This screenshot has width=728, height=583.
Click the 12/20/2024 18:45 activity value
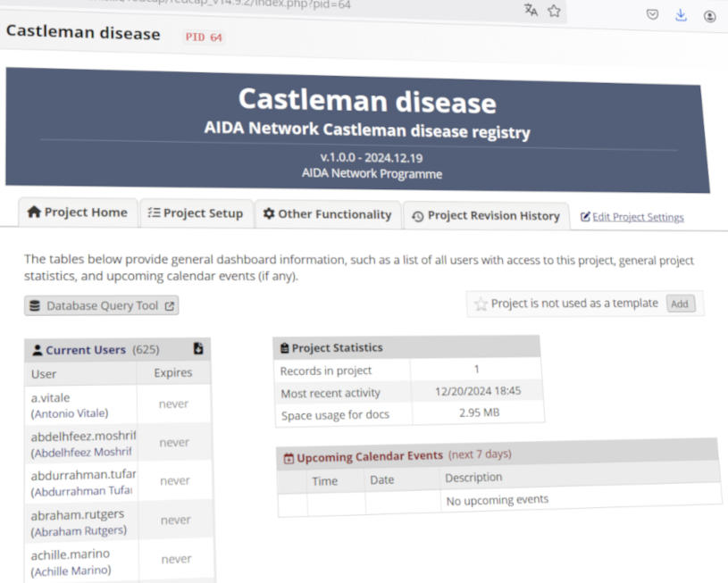click(477, 391)
